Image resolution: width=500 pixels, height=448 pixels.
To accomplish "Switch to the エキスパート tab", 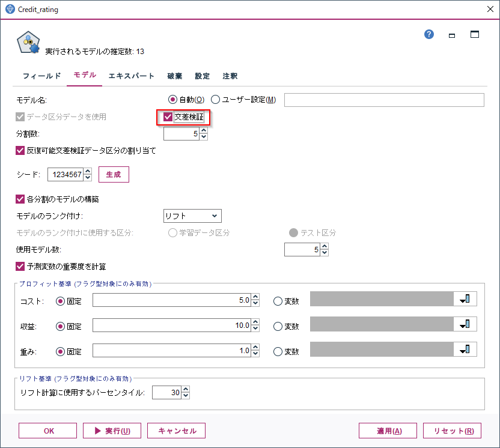I will [131, 76].
